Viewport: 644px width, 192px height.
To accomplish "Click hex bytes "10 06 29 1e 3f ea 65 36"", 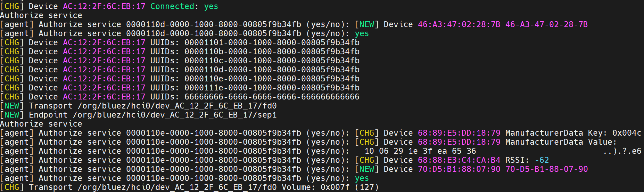I will [x=420, y=151].
